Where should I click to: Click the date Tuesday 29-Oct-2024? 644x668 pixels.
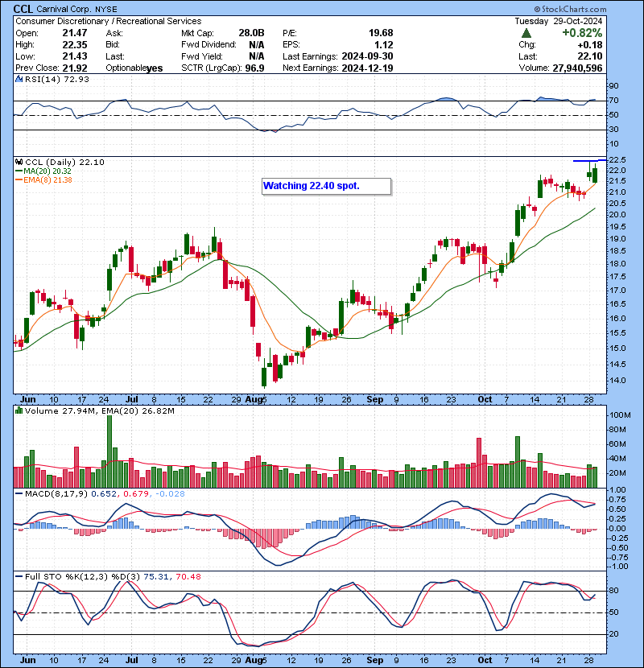coord(559,21)
